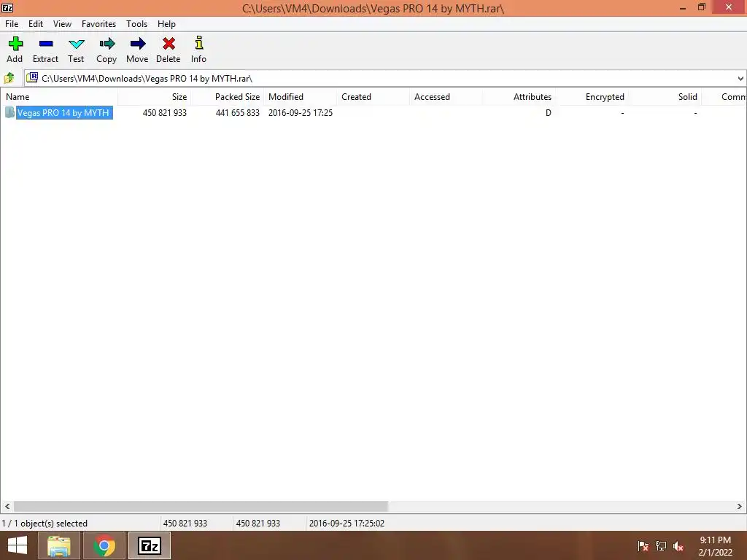
Task: Sort by the Size column header
Action: pos(155,97)
